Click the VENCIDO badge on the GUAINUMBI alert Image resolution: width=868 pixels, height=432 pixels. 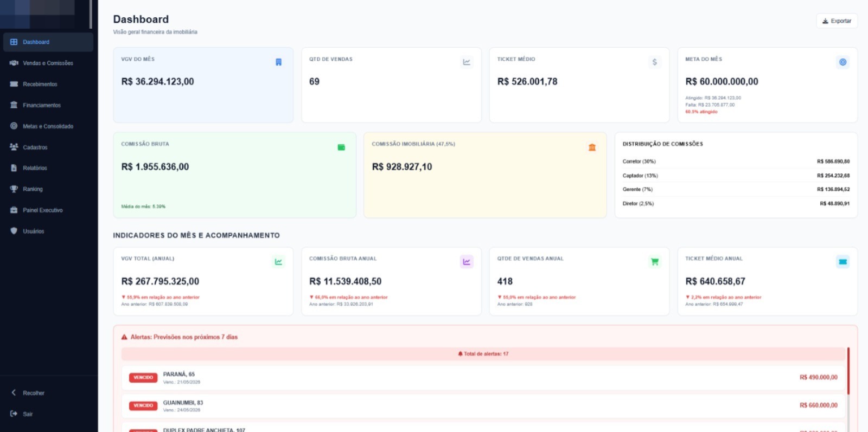coord(143,406)
